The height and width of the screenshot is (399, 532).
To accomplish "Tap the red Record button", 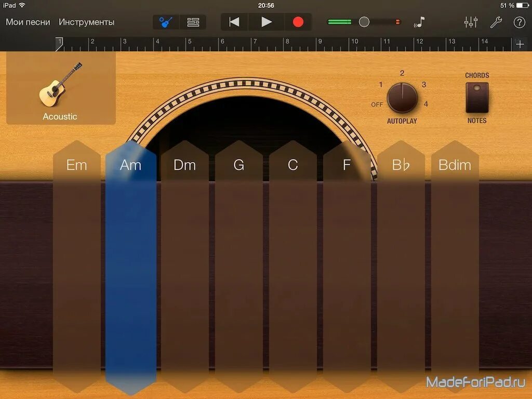I will coord(297,22).
